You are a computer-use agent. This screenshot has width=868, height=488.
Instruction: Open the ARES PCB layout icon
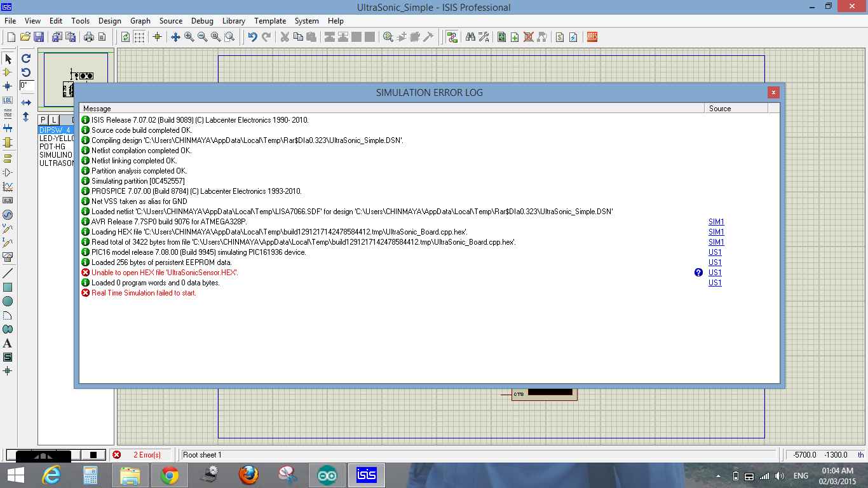click(x=592, y=37)
